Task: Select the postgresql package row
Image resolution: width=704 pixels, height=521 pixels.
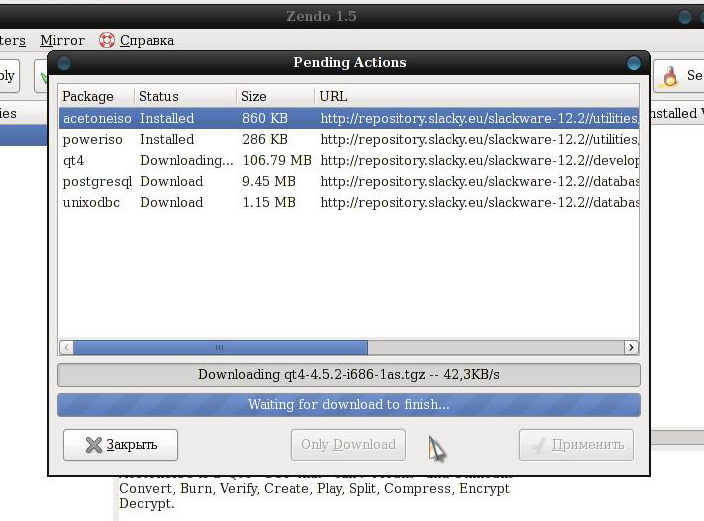Action: pyautogui.click(x=348, y=181)
